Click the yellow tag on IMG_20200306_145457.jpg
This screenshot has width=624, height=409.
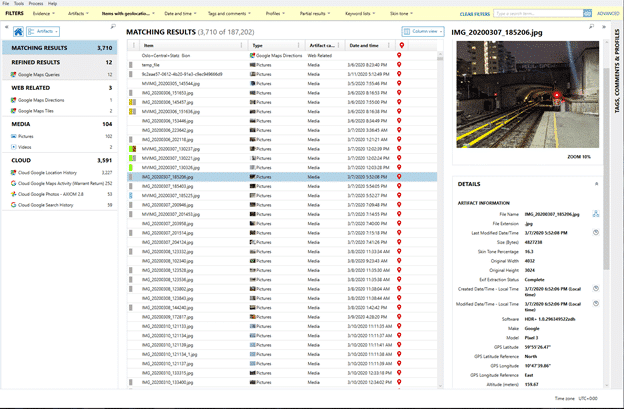tap(131, 102)
